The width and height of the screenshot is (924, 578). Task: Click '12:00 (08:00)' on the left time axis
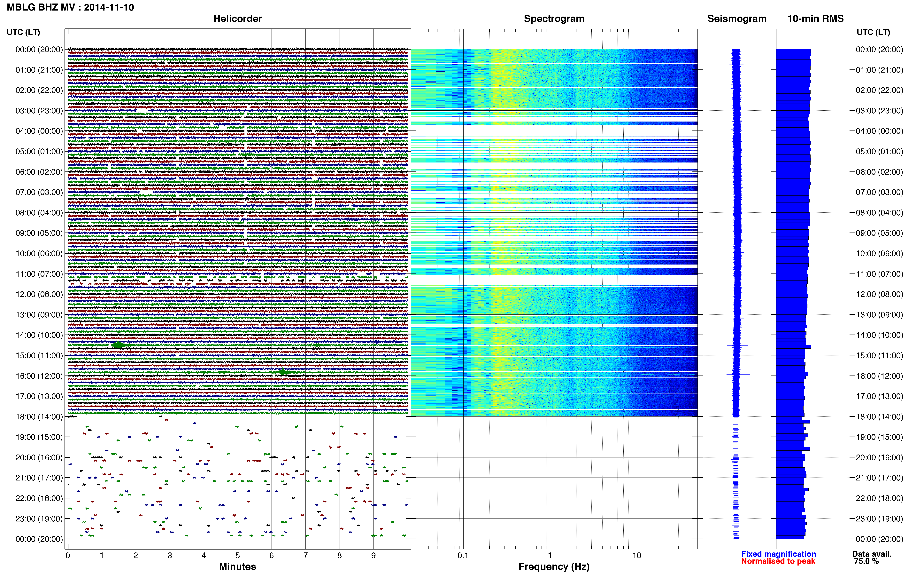point(39,294)
